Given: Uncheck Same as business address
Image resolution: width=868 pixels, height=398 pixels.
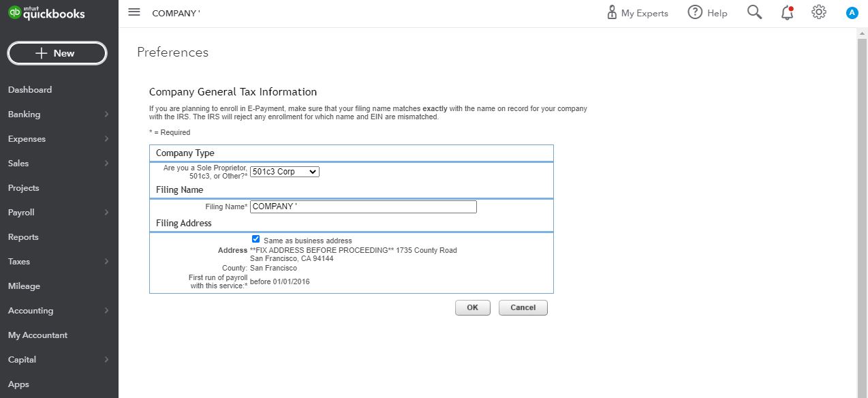Looking at the screenshot, I should tap(255, 239).
